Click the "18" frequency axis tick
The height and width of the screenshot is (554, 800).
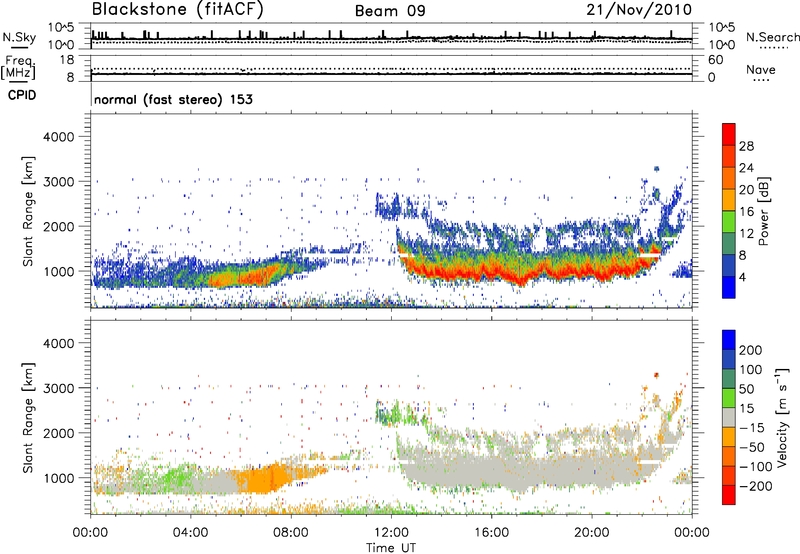(x=67, y=60)
